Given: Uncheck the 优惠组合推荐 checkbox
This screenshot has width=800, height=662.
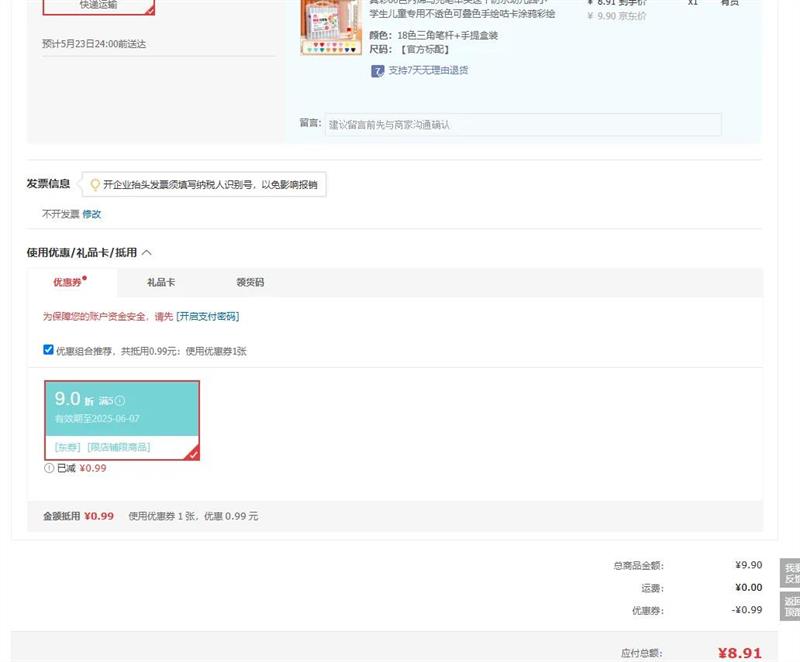Looking at the screenshot, I should [48, 350].
